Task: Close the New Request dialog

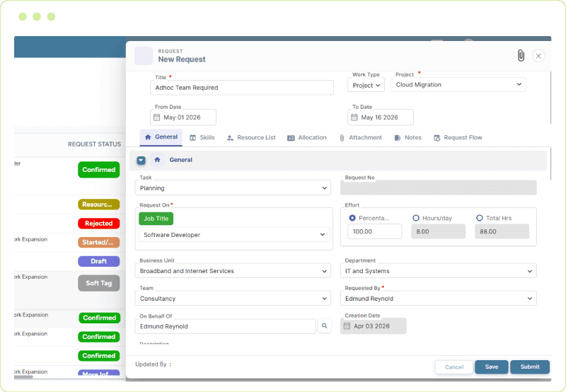Action: 538,56
